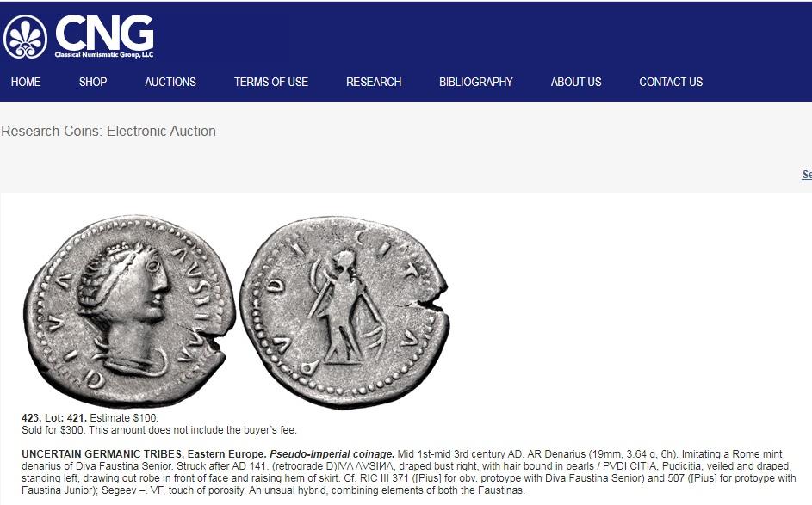Visit the ABOUT US page
The height and width of the screenshot is (505, 812).
click(x=576, y=83)
